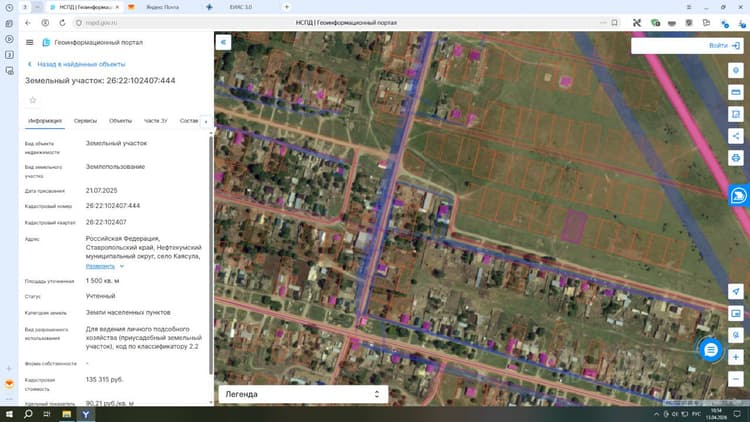
Task: Switch to the Яндекс Почта browser tab
Action: [163, 7]
